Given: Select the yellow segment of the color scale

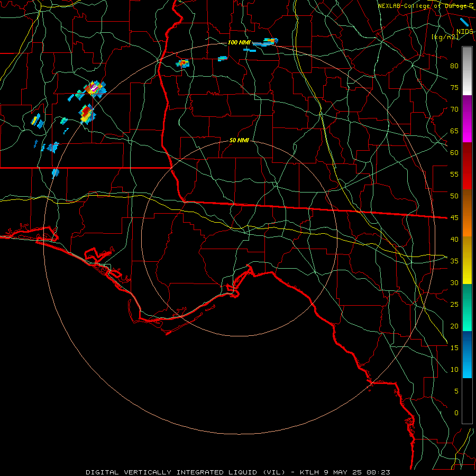Looking at the screenshot, I should tap(467, 260).
